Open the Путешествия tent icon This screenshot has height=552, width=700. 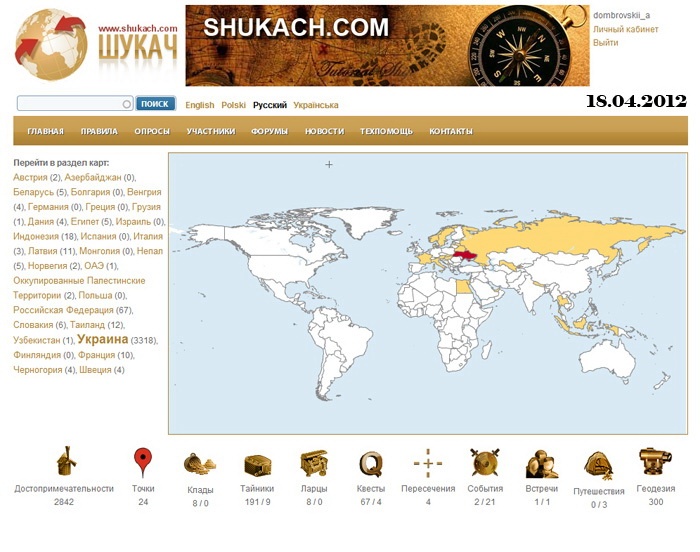(599, 465)
